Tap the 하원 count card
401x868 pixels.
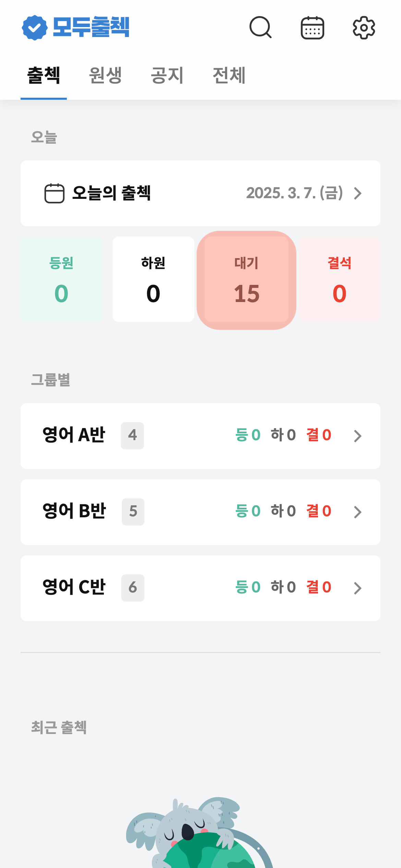(x=153, y=279)
